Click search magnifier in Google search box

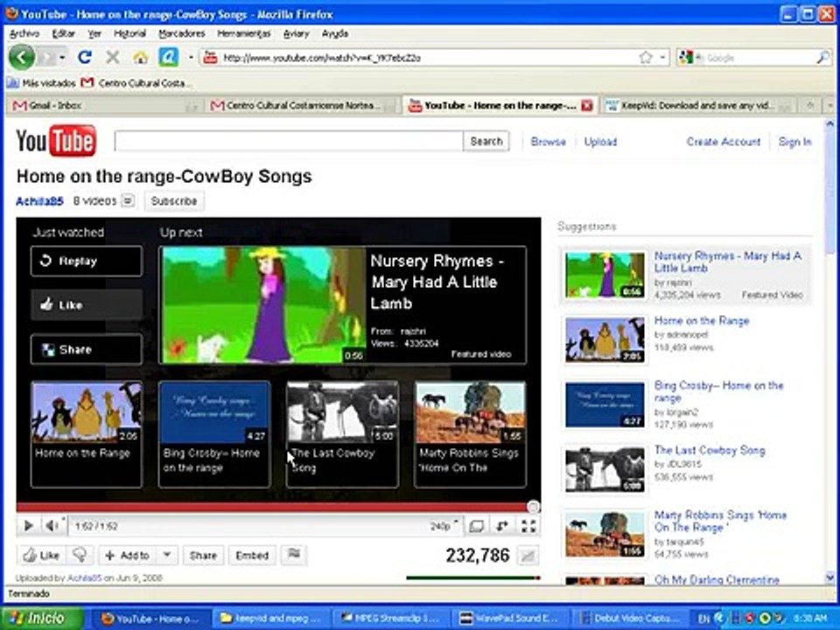[822, 58]
